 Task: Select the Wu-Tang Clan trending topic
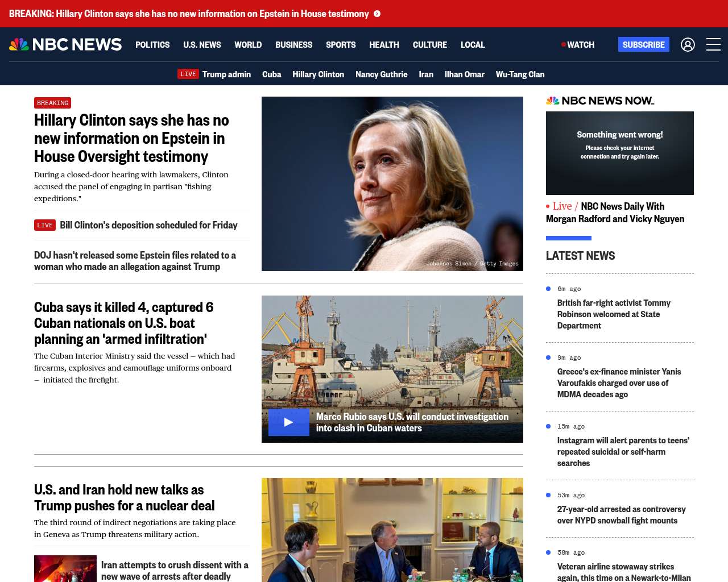520,74
